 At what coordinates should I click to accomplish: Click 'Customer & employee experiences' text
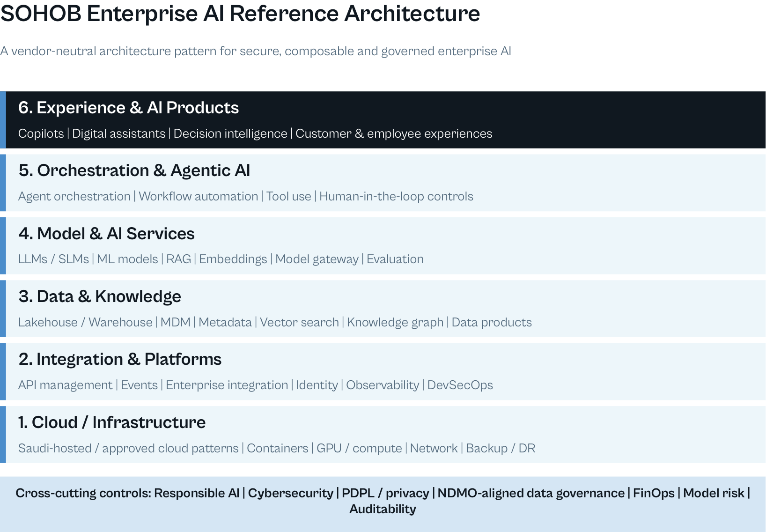pos(394,134)
